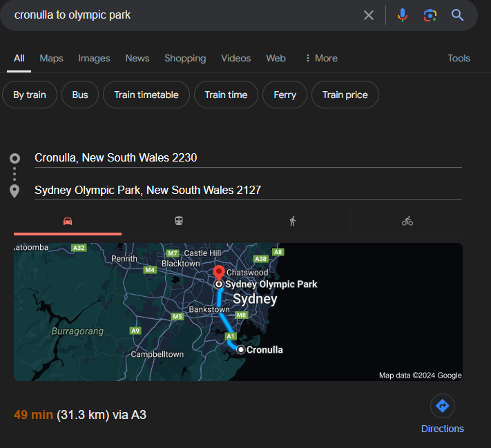
Task: Switch to the Web tab
Action: point(276,58)
